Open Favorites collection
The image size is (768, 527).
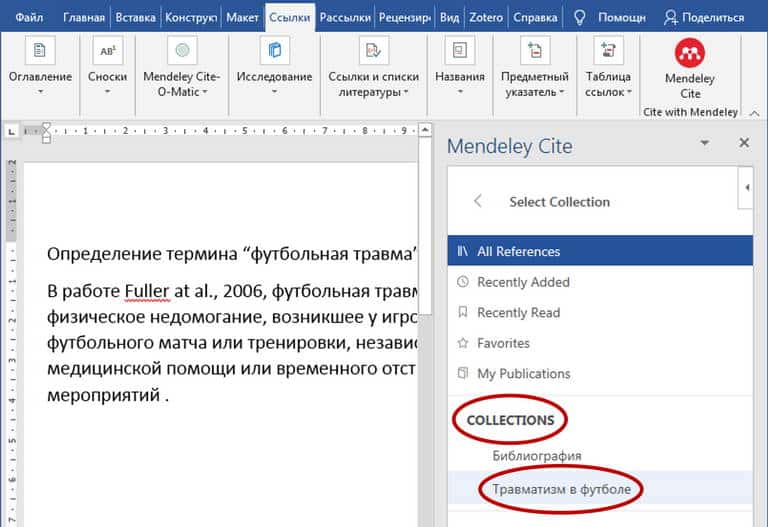click(x=600, y=343)
